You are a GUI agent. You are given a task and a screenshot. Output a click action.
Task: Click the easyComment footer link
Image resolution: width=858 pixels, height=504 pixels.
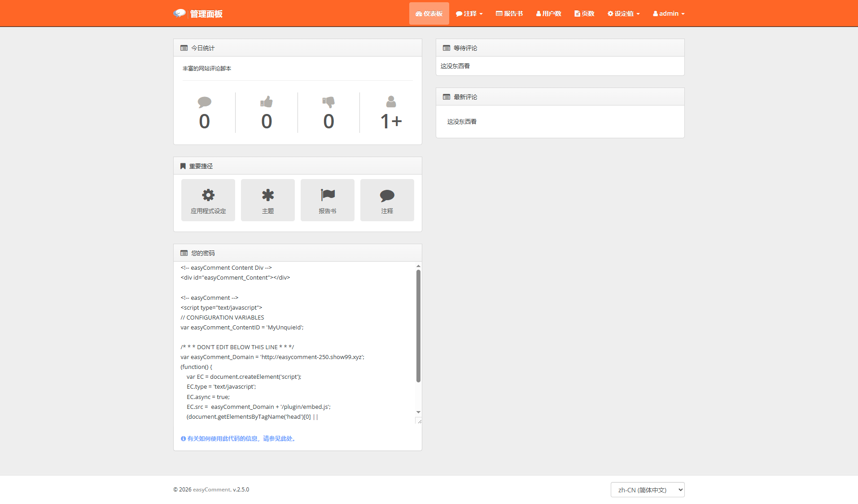[x=211, y=490]
